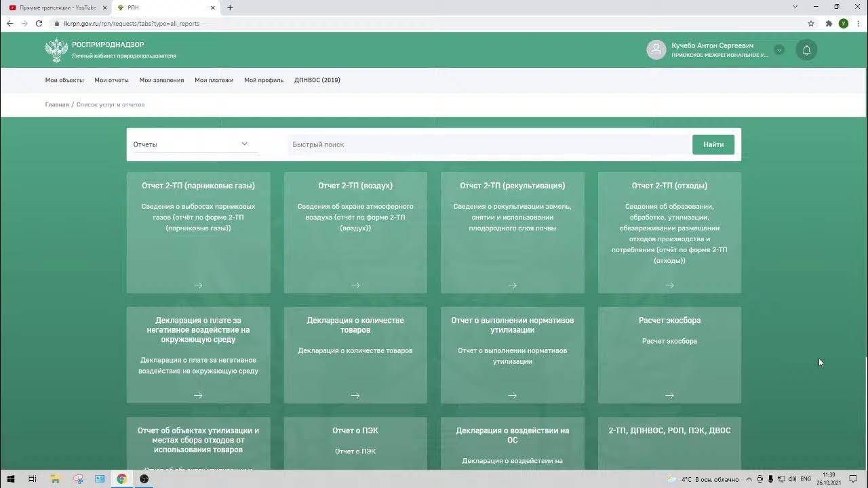868x488 pixels.
Task: Open the notifications bell
Action: coord(806,50)
